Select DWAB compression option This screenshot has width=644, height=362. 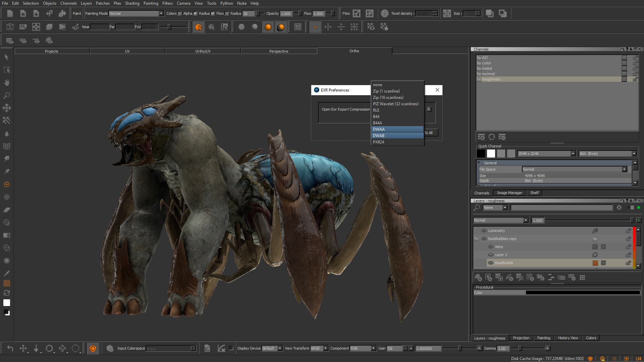coord(397,136)
